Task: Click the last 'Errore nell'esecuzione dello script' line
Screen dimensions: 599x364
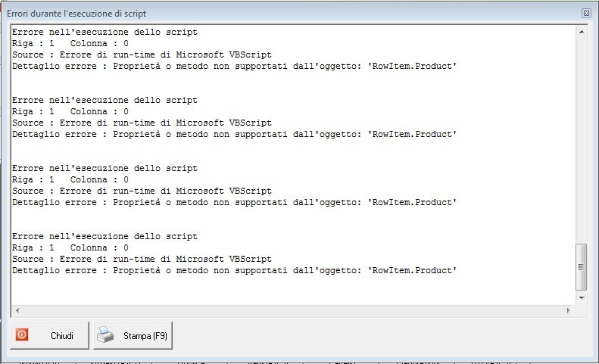Action: (x=105, y=236)
